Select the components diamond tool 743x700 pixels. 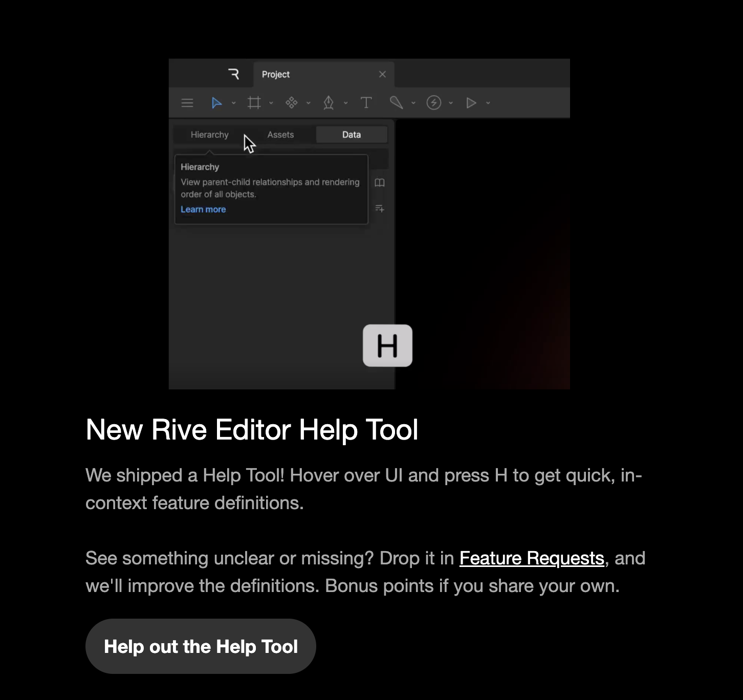(291, 103)
